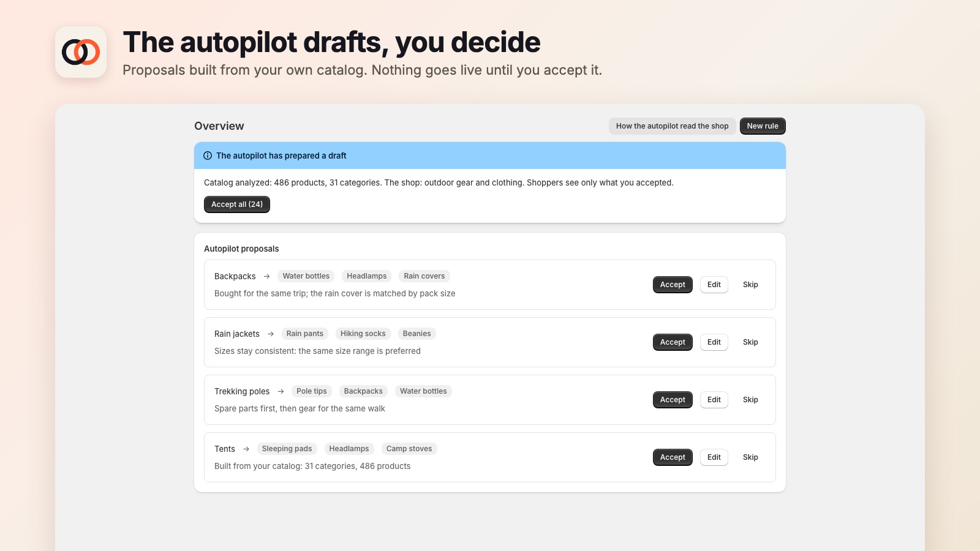980x551 pixels.
Task: Click the interlocking rings app logo
Action: pos(81,52)
